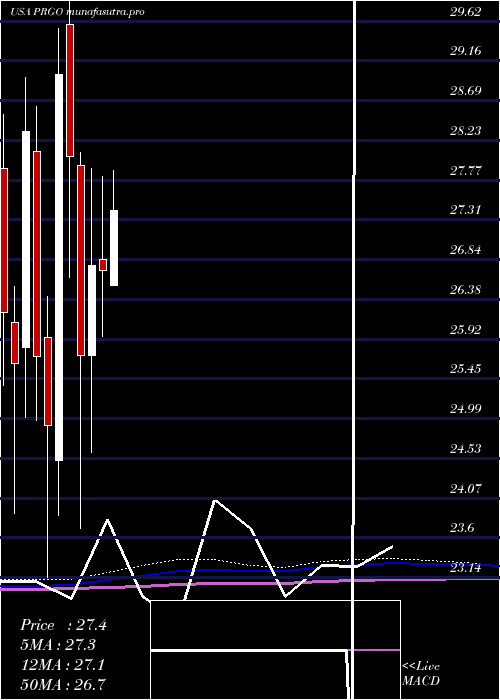Image resolution: width=500 pixels, height=700 pixels.
Task: Click the last white candlestick near 27.31
Action: [x=114, y=248]
